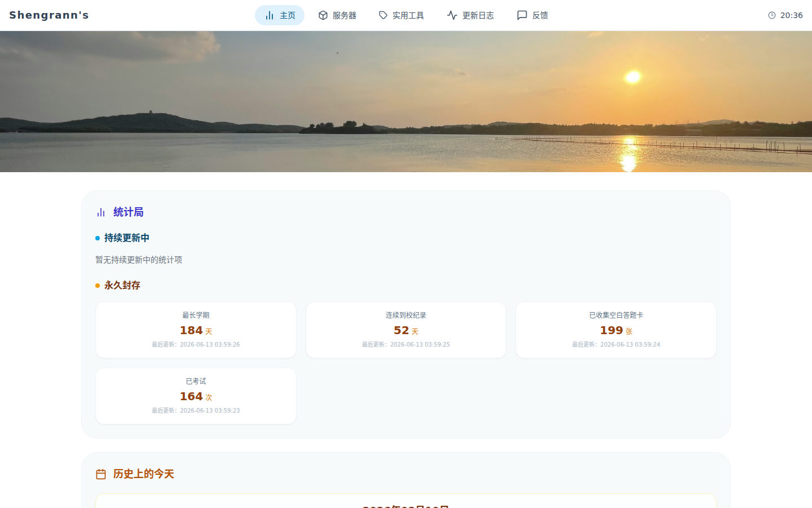Click the calendar icon beside 历史上的今天

coord(101,474)
